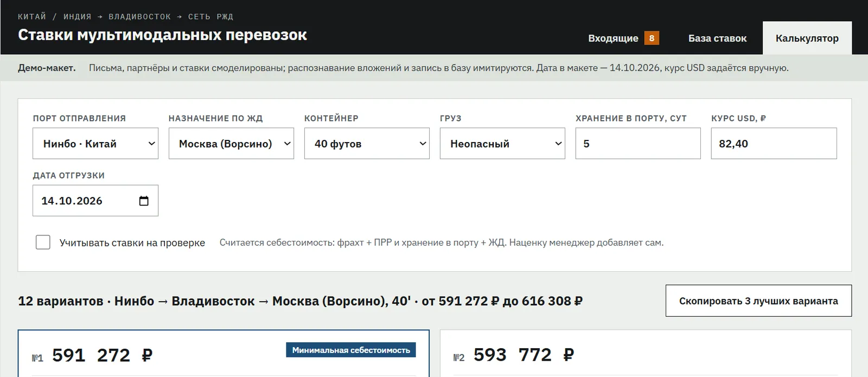868x377 pixels.
Task: Expand the Москва (Ворсино) destination dropdown
Action: [x=231, y=143]
